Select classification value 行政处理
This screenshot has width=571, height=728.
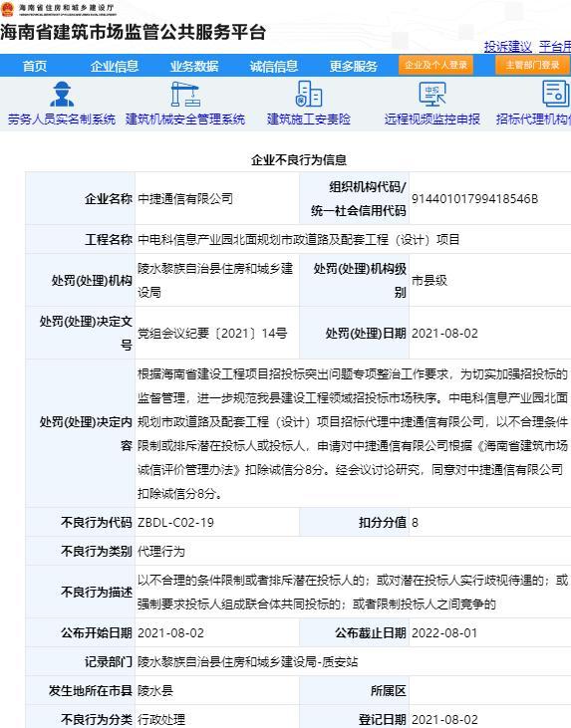[x=161, y=720]
